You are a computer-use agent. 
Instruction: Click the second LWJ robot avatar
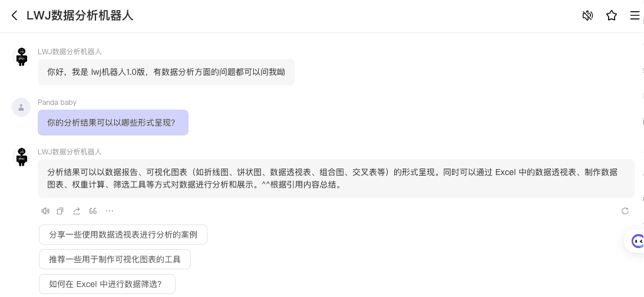[22, 157]
